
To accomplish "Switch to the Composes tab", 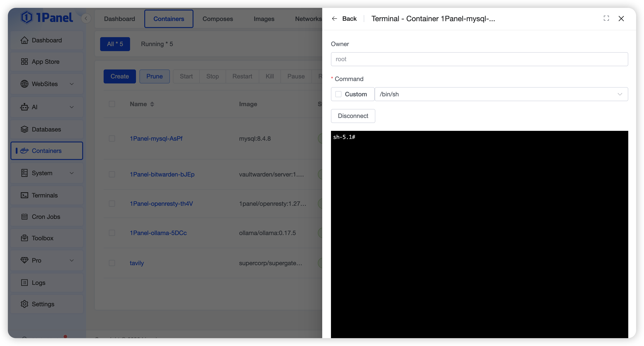I will pos(218,19).
